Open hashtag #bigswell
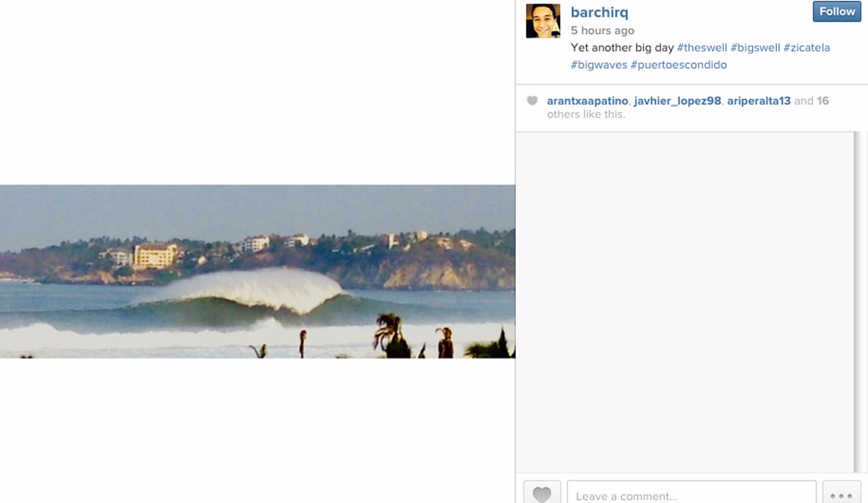Image resolution: width=868 pixels, height=503 pixels. tap(755, 48)
